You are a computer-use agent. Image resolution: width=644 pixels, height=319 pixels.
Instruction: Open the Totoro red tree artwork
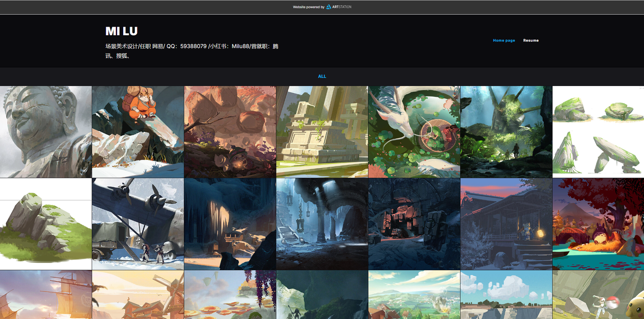pos(598,224)
